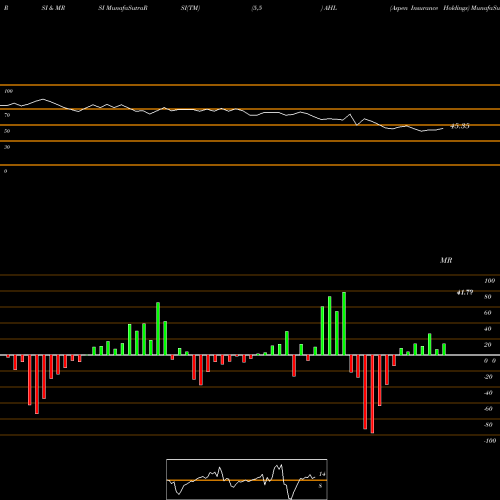Click the 30 level label on RSI axis
This screenshot has height=500, width=500.
click(7, 147)
